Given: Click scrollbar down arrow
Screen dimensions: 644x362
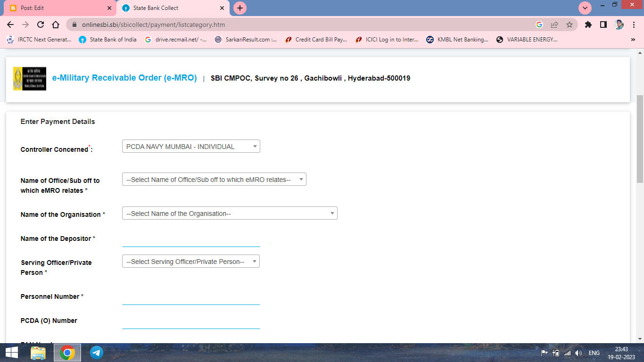Looking at the screenshot, I should click(x=640, y=339).
